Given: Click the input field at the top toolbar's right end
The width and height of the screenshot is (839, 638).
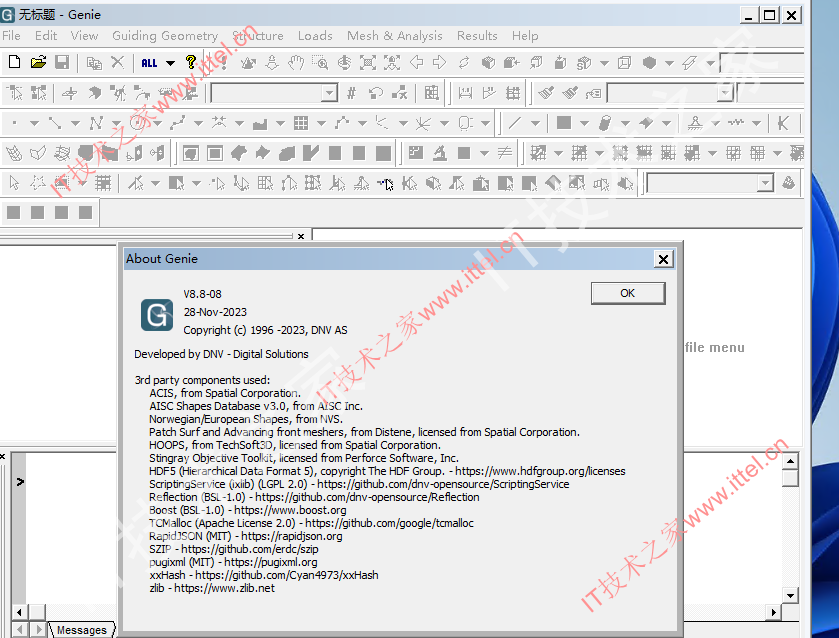Looking at the screenshot, I should pyautogui.click(x=762, y=63).
